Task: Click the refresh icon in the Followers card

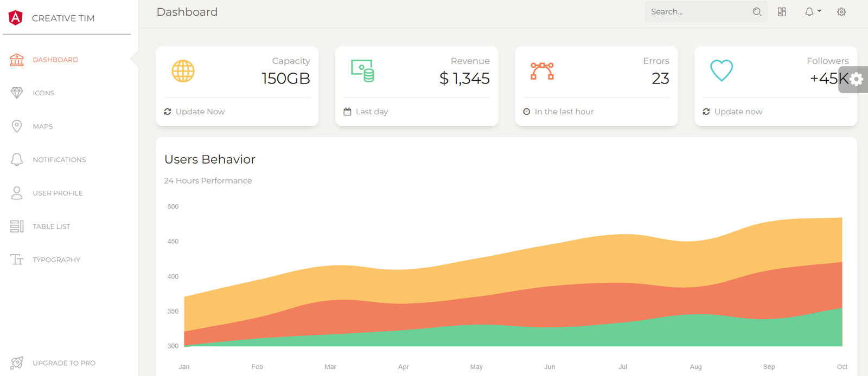Action: click(x=706, y=112)
